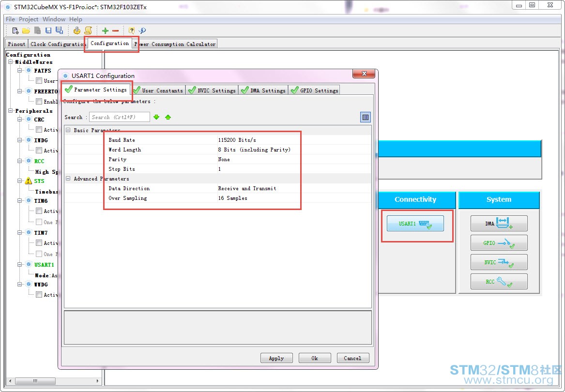Switch to Power Consumption Calculator tab
This screenshot has width=565, height=392.
coord(175,44)
